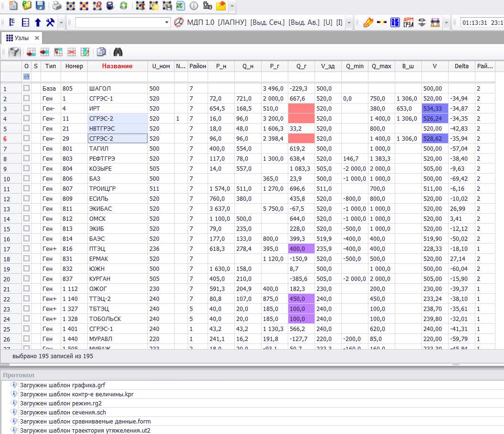Tick the checkbox in the ИРТ row
This screenshot has width=504, height=434.
tap(26, 108)
